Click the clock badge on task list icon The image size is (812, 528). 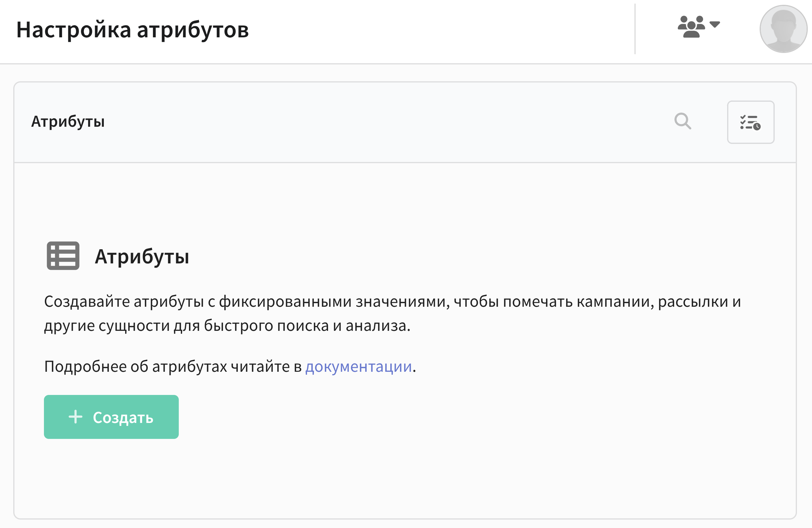tap(757, 127)
